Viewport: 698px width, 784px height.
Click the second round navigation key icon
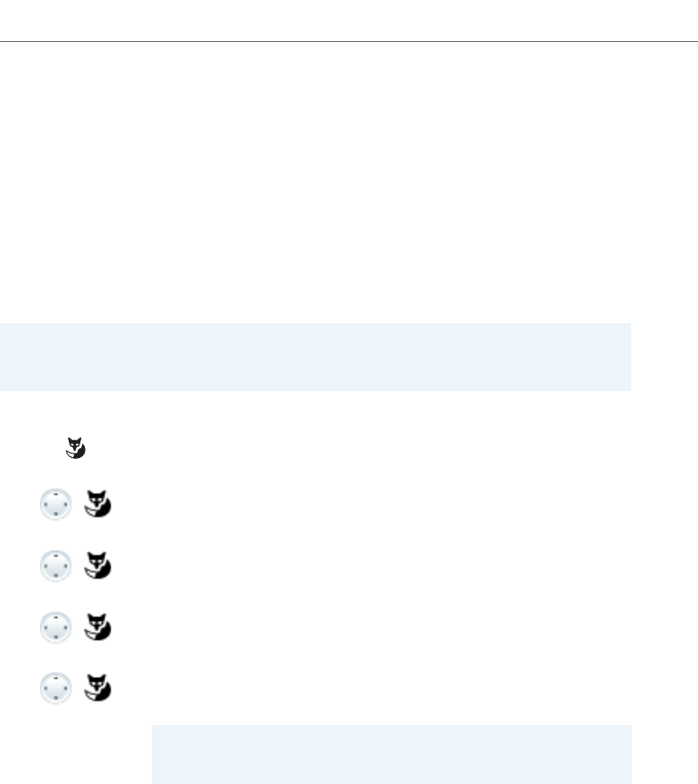point(56,565)
